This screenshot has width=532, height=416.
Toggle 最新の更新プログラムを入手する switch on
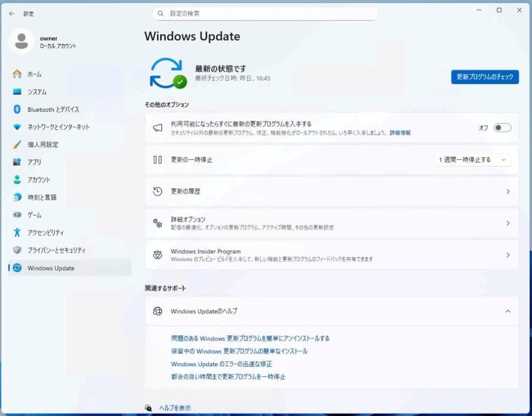(502, 128)
